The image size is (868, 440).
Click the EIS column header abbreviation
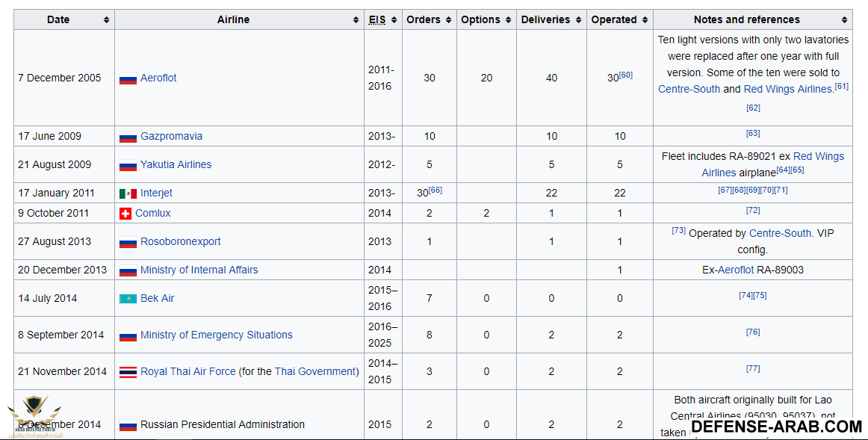pyautogui.click(x=376, y=20)
